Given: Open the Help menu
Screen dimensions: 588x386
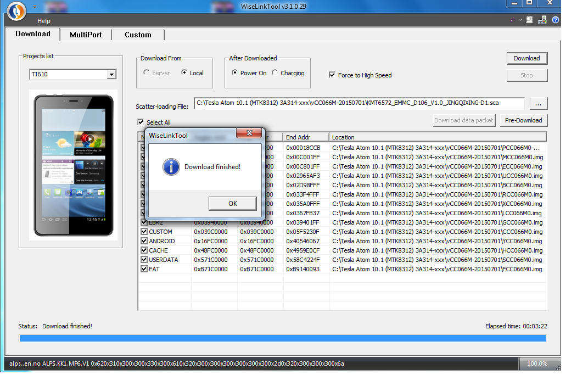Looking at the screenshot, I should pyautogui.click(x=44, y=21).
